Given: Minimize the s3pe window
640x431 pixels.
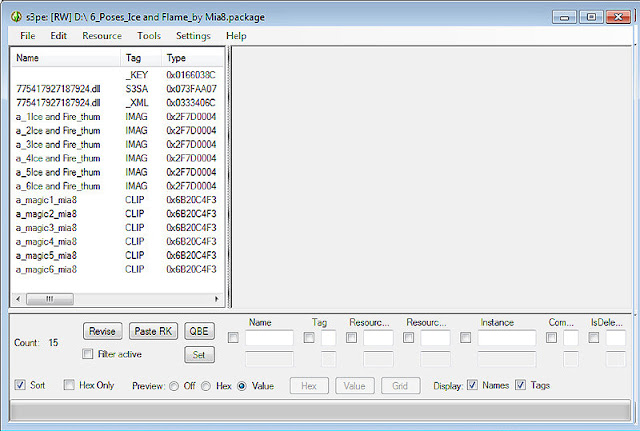Looking at the screenshot, I should click(x=564, y=17).
